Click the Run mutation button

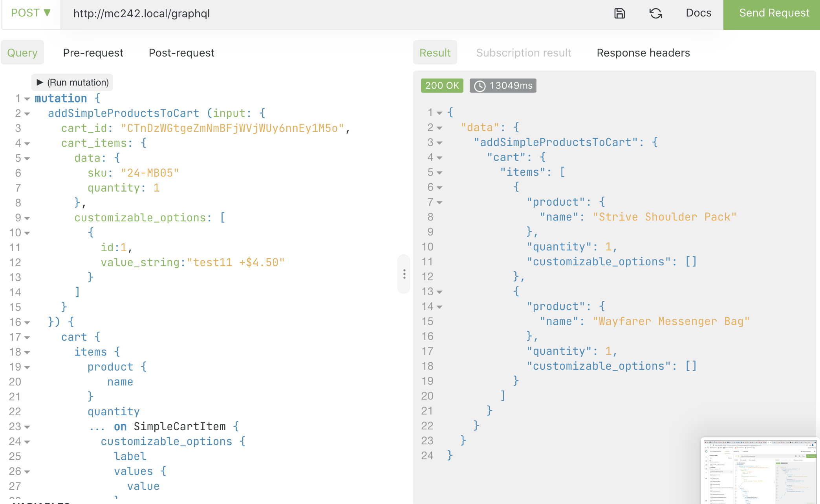coord(72,82)
